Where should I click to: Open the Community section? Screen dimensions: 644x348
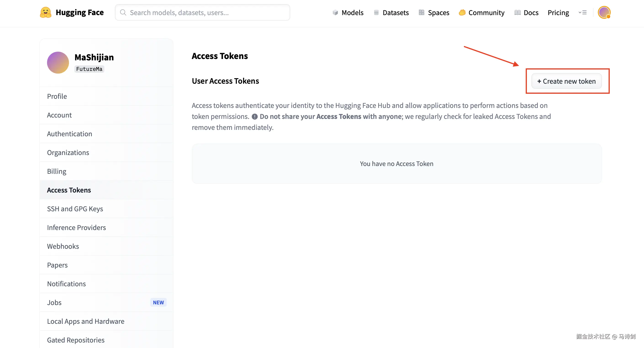coord(486,13)
